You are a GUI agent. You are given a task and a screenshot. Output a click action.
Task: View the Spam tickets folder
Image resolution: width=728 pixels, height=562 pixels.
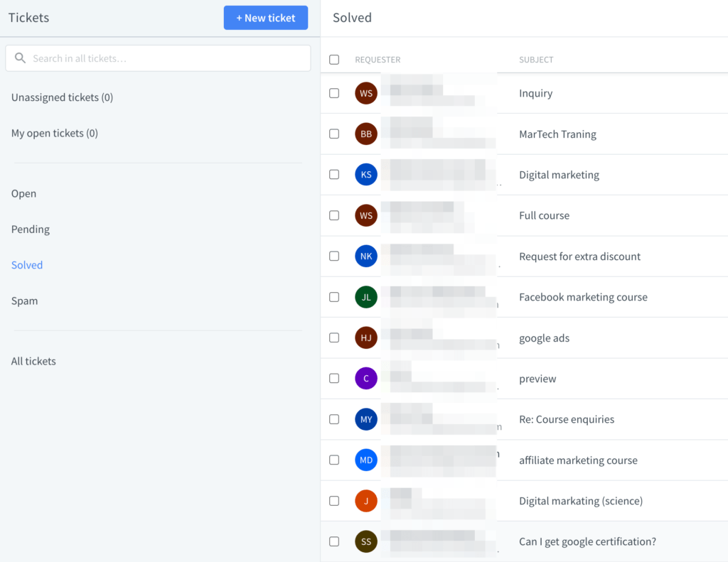pos(24,301)
